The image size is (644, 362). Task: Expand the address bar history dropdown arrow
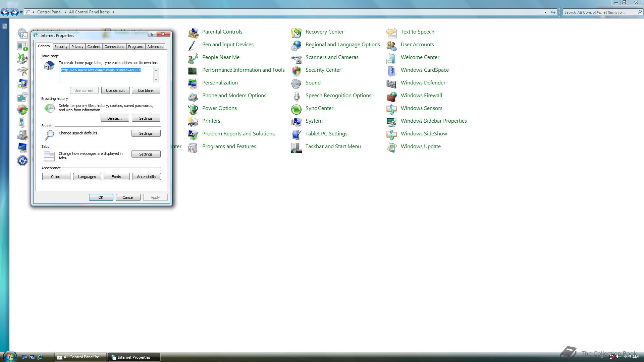click(x=545, y=12)
